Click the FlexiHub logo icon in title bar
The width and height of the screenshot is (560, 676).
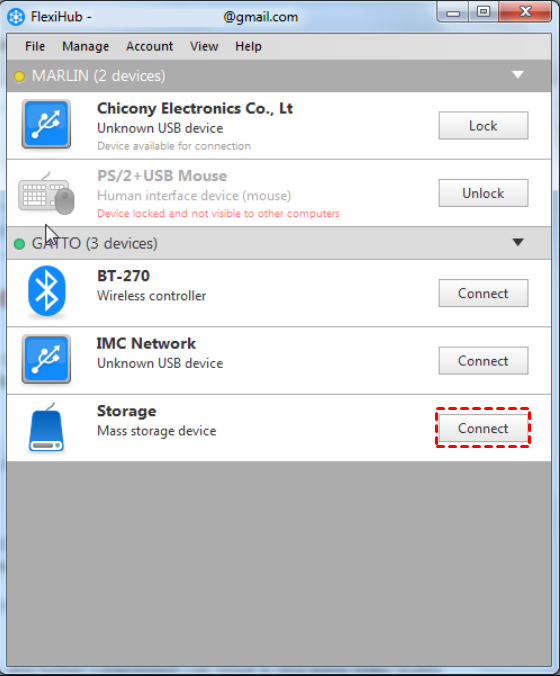click(16, 17)
